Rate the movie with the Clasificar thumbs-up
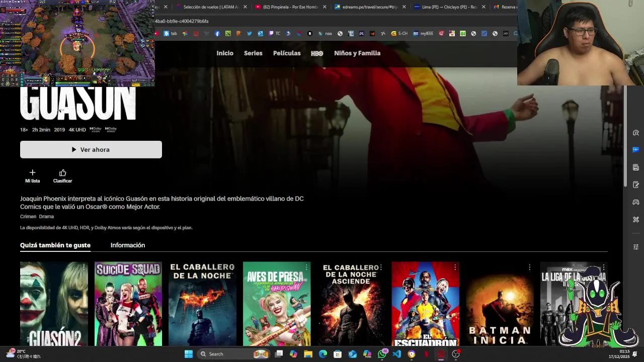The image size is (644, 362). tap(62, 176)
